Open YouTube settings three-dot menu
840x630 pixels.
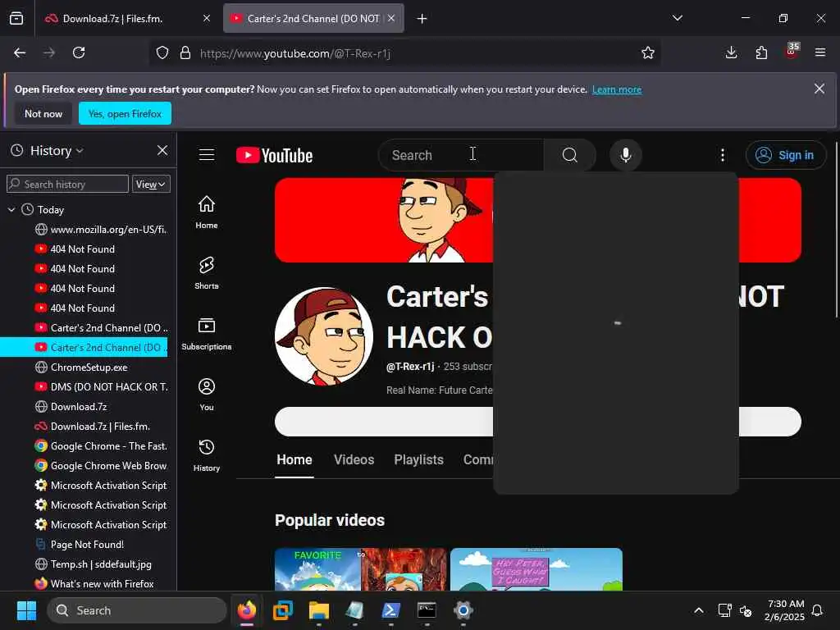click(723, 155)
